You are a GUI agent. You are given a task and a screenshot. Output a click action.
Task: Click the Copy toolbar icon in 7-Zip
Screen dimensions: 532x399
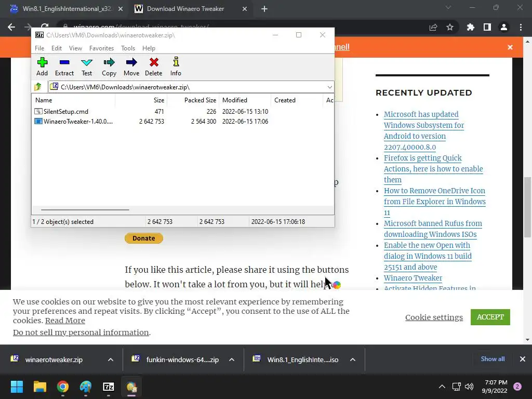(x=109, y=66)
